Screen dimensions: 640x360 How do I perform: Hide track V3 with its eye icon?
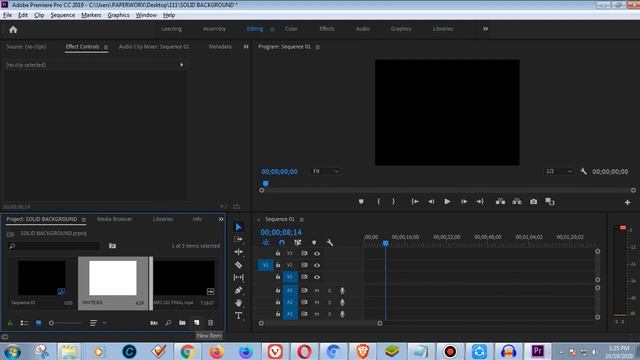(317, 253)
